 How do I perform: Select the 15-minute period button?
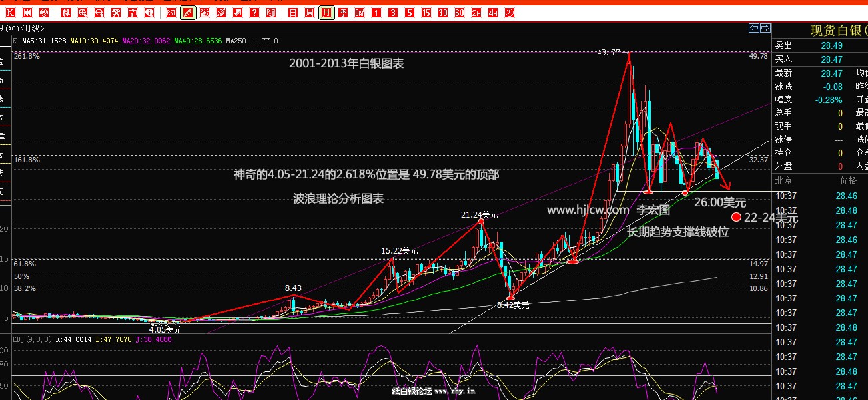(x=426, y=13)
